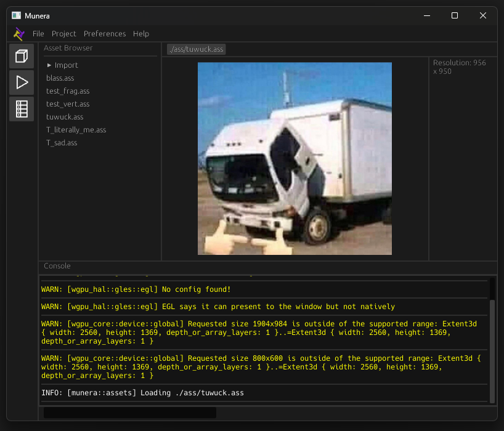Open the Project menu
Image resolution: width=504 pixels, height=431 pixels.
point(63,34)
